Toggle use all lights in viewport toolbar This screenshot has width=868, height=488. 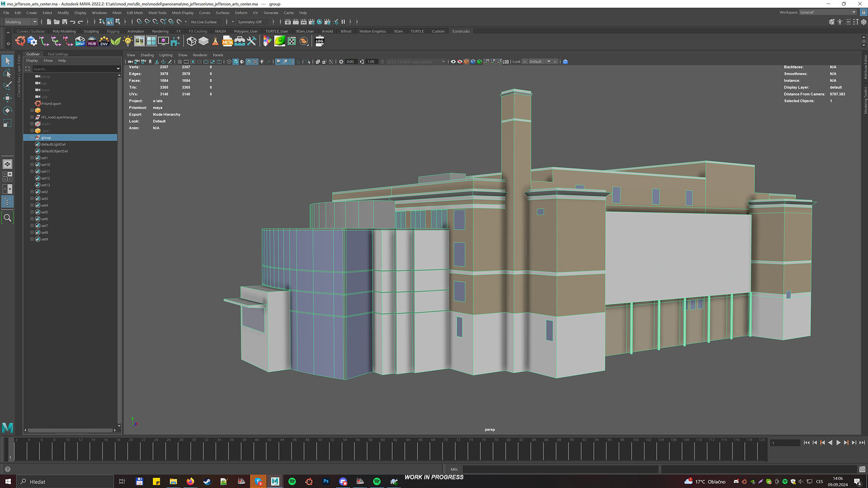[262, 62]
